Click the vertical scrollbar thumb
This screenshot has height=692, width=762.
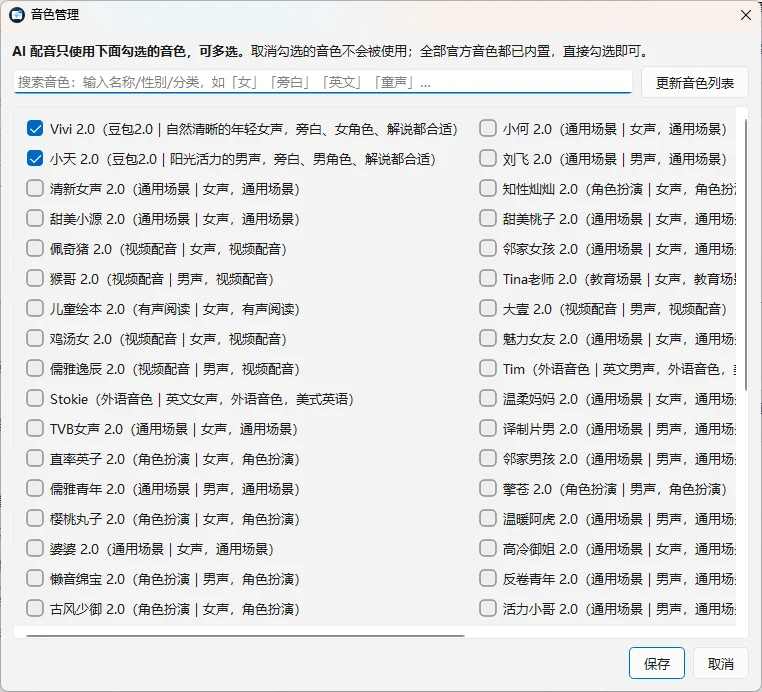pos(746,255)
